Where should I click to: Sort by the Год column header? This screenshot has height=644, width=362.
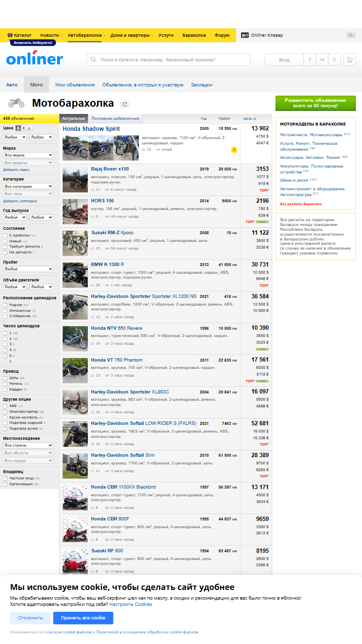point(204,118)
